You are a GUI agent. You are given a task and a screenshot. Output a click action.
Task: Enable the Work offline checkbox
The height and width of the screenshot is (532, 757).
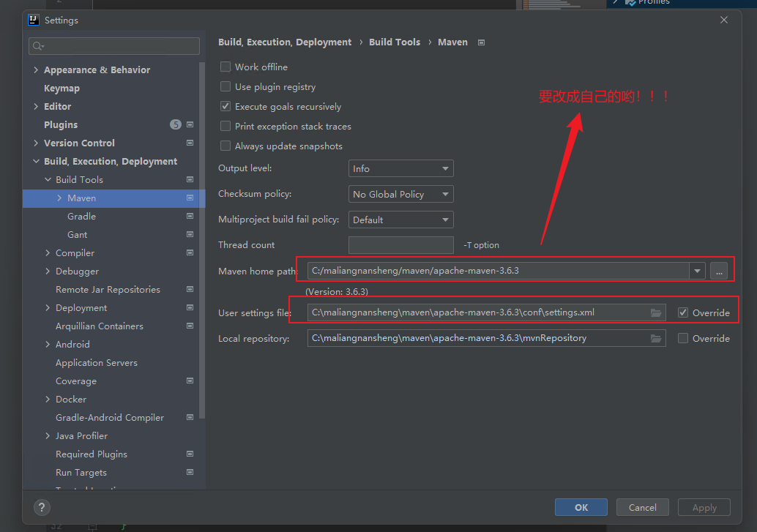click(x=225, y=67)
